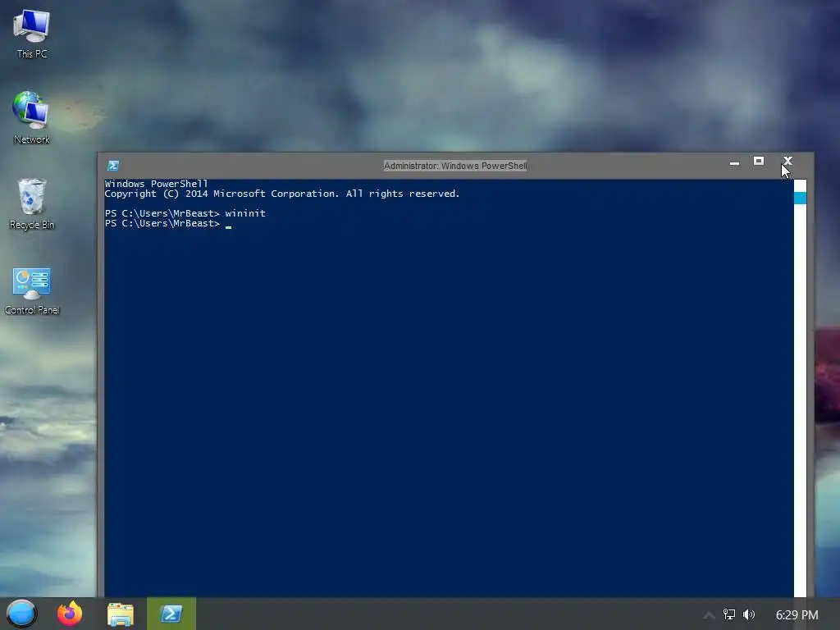The image size is (840, 630).
Task: Show hidden tray icons arrow
Action: pos(709,615)
